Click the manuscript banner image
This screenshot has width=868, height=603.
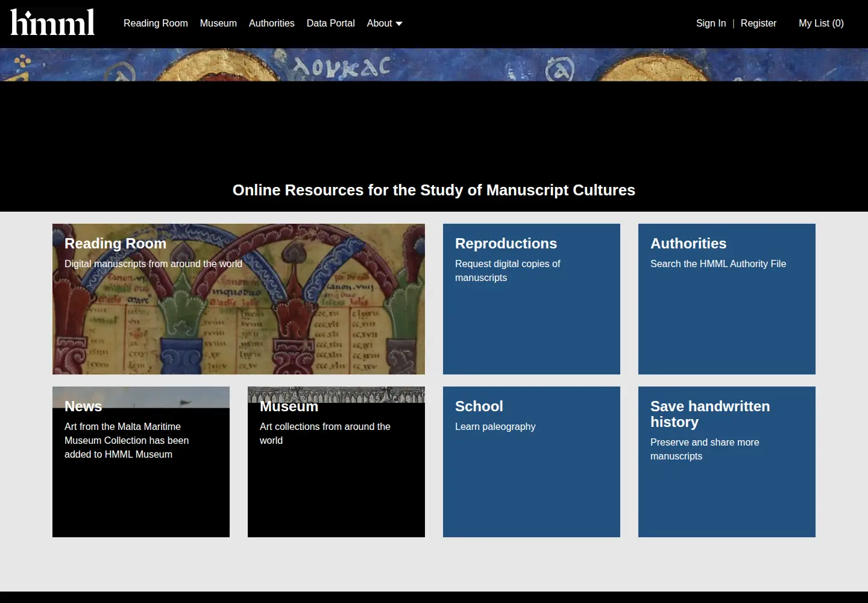434,65
